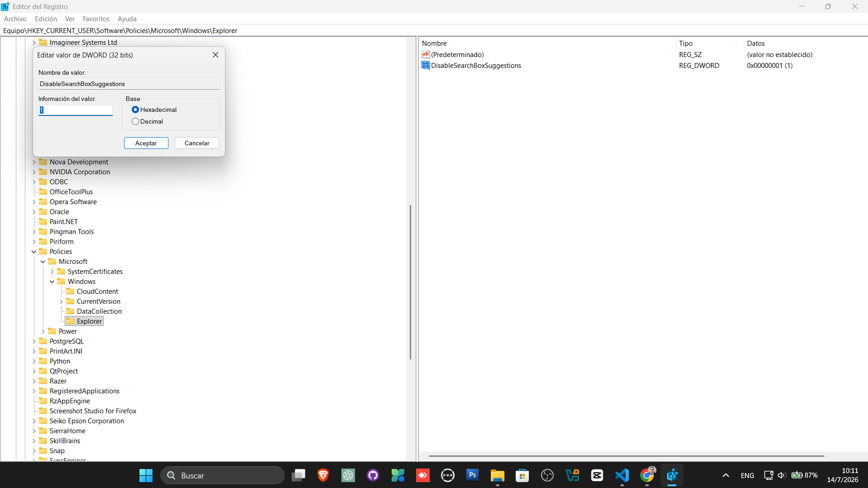Open the clock and date panel
Screen dimensions: 868x488
click(843, 475)
